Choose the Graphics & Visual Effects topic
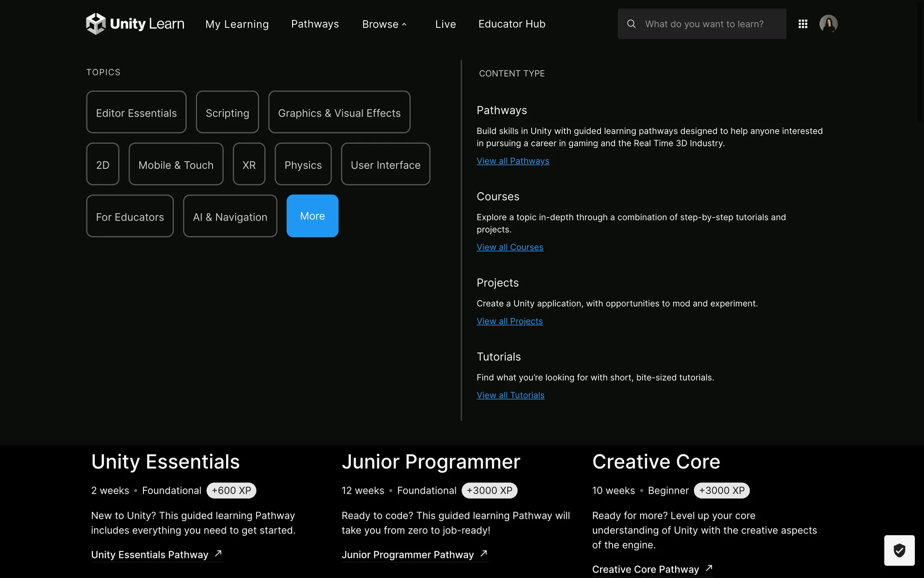This screenshot has height=578, width=924. (x=339, y=112)
